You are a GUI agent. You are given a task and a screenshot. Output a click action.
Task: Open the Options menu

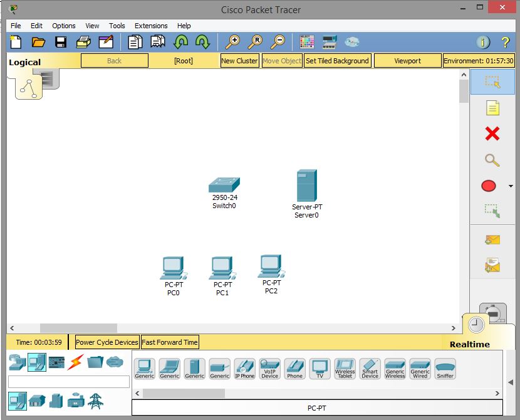tap(64, 26)
